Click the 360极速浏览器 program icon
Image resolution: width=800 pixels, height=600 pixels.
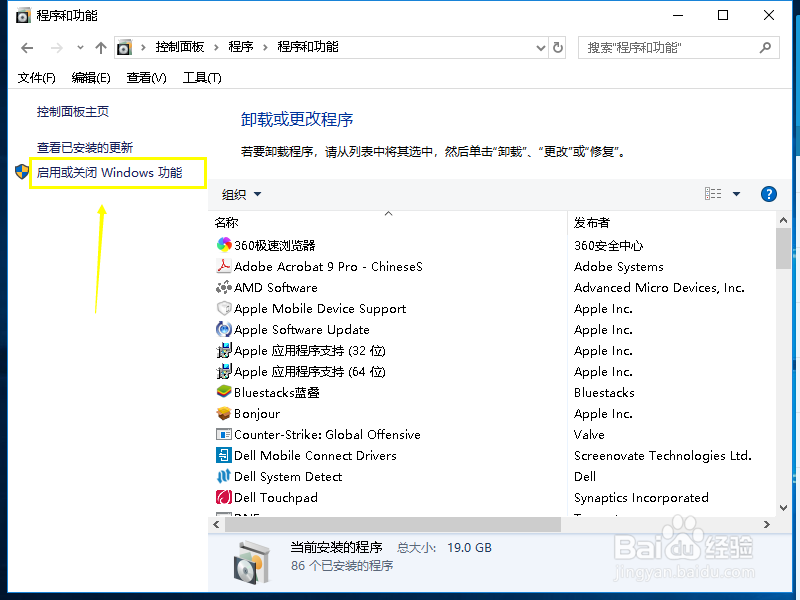tap(224, 245)
